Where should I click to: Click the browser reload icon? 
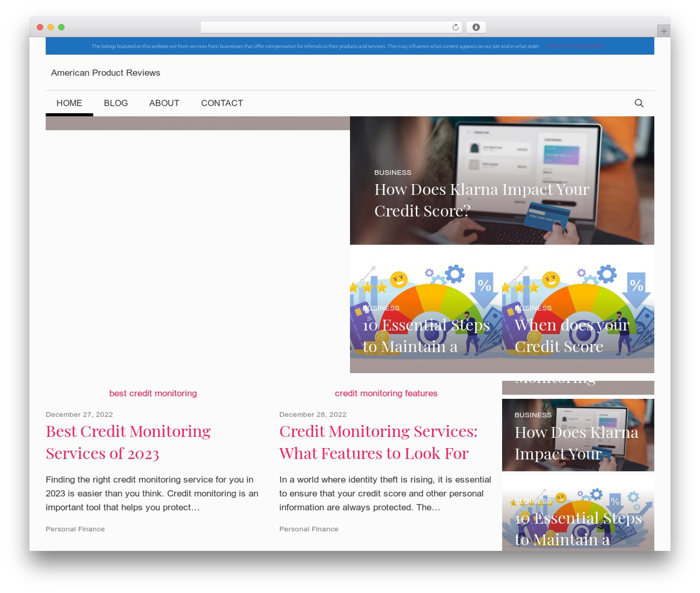click(456, 27)
